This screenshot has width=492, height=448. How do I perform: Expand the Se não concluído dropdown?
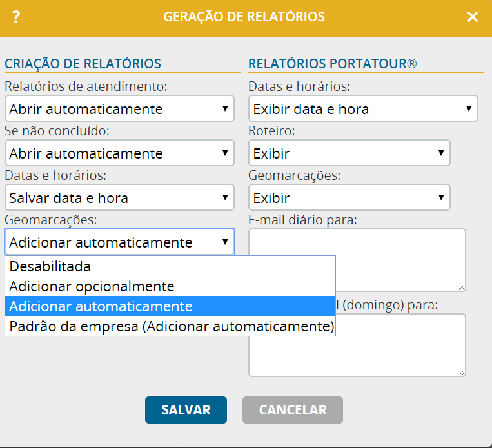[x=119, y=153]
